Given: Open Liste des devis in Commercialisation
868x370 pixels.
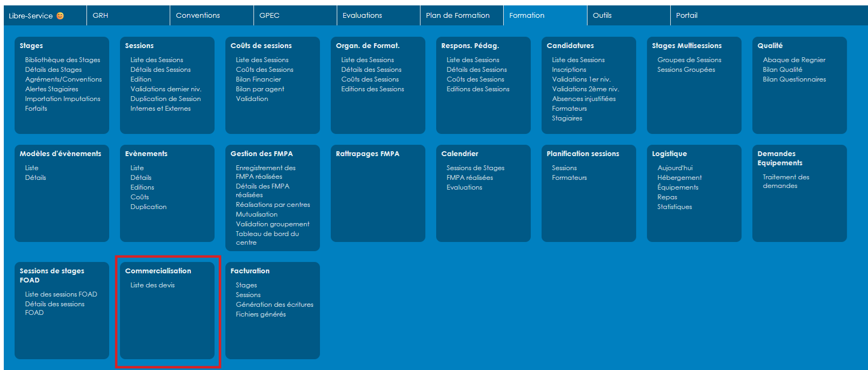Looking at the screenshot, I should click(x=152, y=285).
